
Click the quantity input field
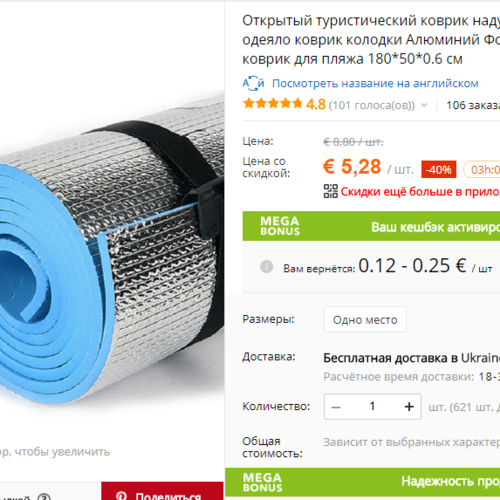click(x=373, y=407)
